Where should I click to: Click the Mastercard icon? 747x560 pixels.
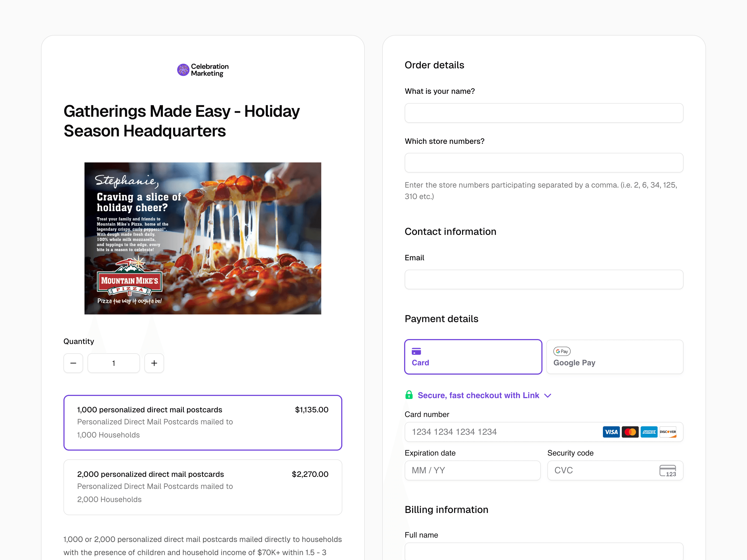[x=630, y=432]
